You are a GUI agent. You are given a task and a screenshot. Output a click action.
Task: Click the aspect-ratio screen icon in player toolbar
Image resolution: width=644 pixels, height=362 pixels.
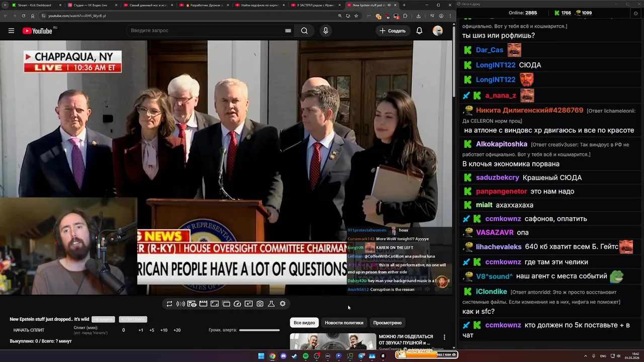214,304
